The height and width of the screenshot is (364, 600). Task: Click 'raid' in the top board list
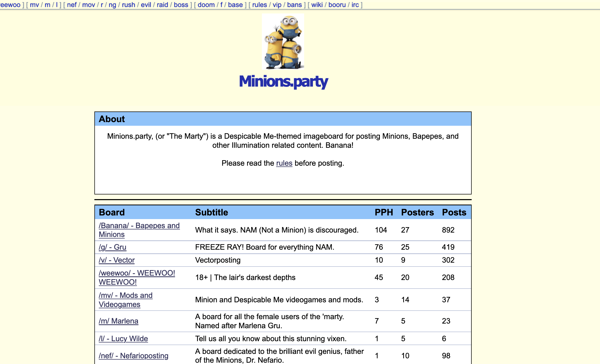click(162, 5)
